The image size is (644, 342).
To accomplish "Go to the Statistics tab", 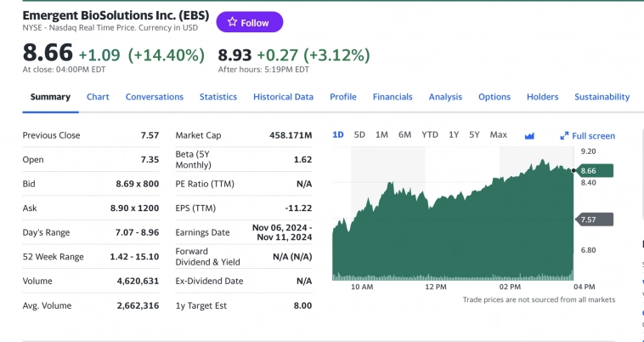I will click(218, 97).
